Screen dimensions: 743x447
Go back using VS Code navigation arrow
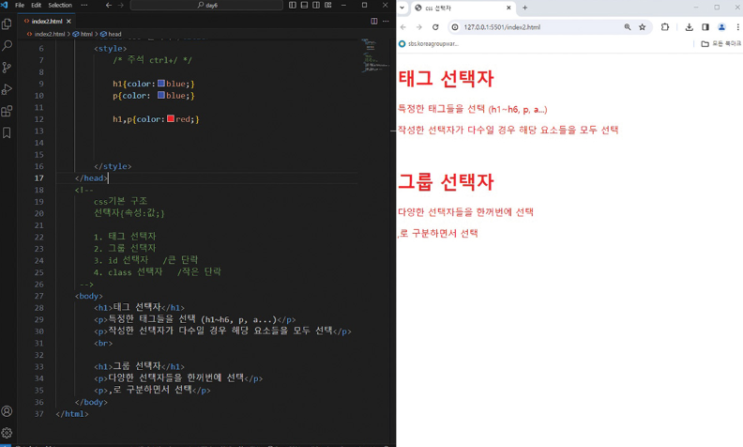coord(109,5)
